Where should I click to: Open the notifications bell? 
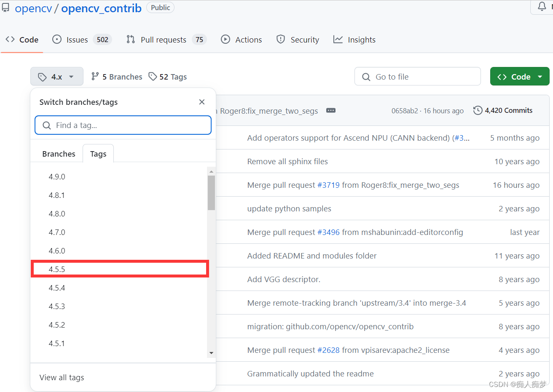coord(542,6)
